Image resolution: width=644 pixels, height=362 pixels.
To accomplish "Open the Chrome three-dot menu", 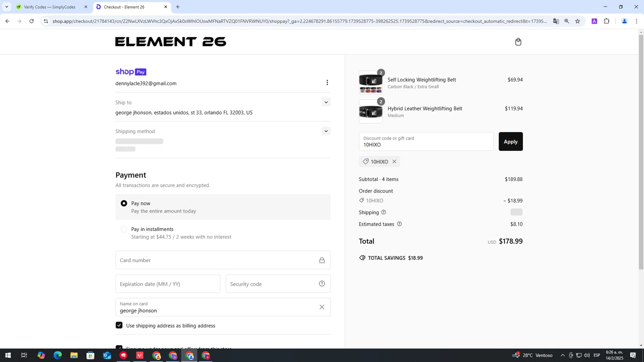I will coord(637,21).
